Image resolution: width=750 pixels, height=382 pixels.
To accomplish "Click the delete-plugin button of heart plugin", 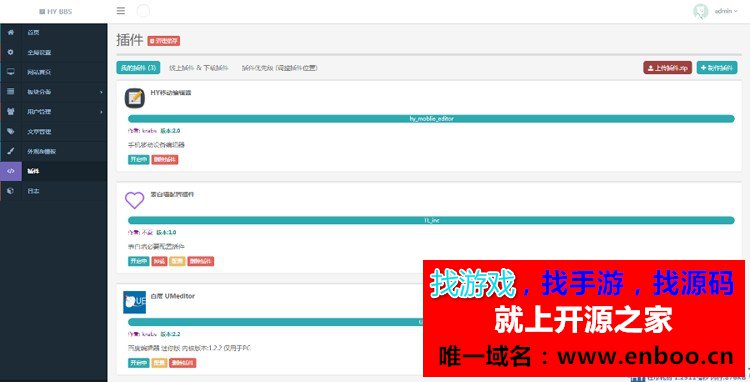I will coord(200,262).
